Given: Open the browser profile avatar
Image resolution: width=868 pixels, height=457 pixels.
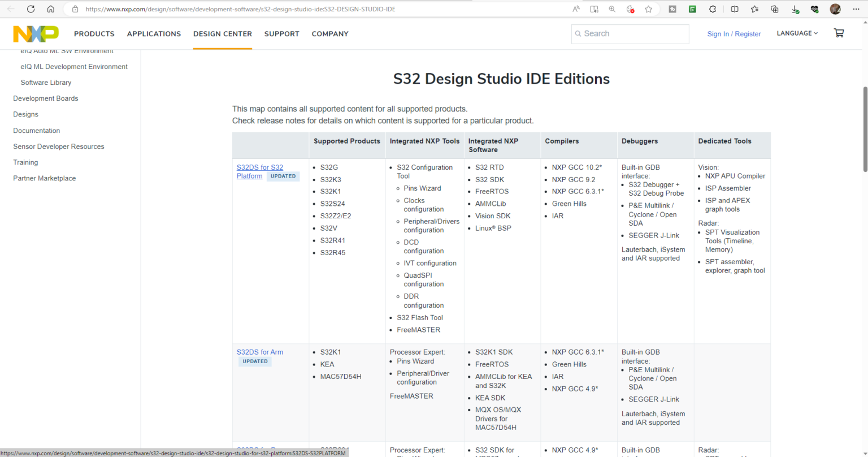Looking at the screenshot, I should (835, 9).
